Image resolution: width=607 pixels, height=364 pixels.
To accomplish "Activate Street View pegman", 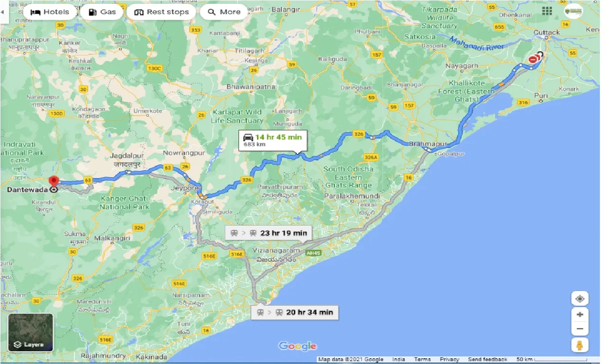I will pos(579,346).
